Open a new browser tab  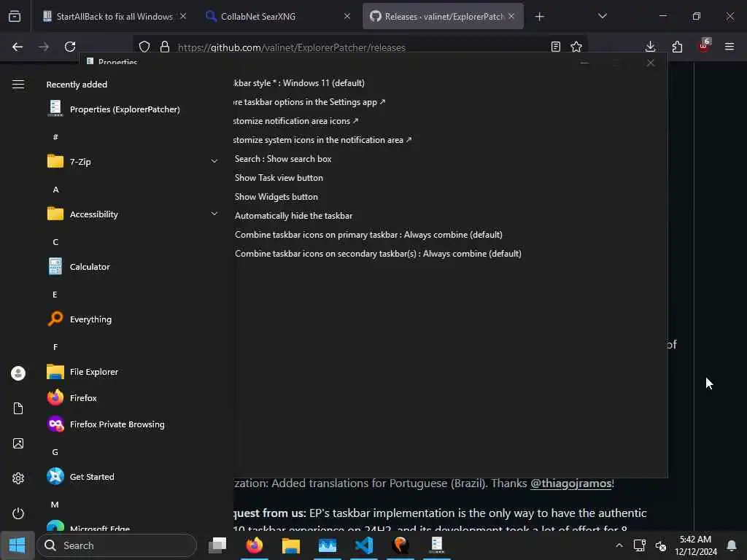pyautogui.click(x=539, y=17)
